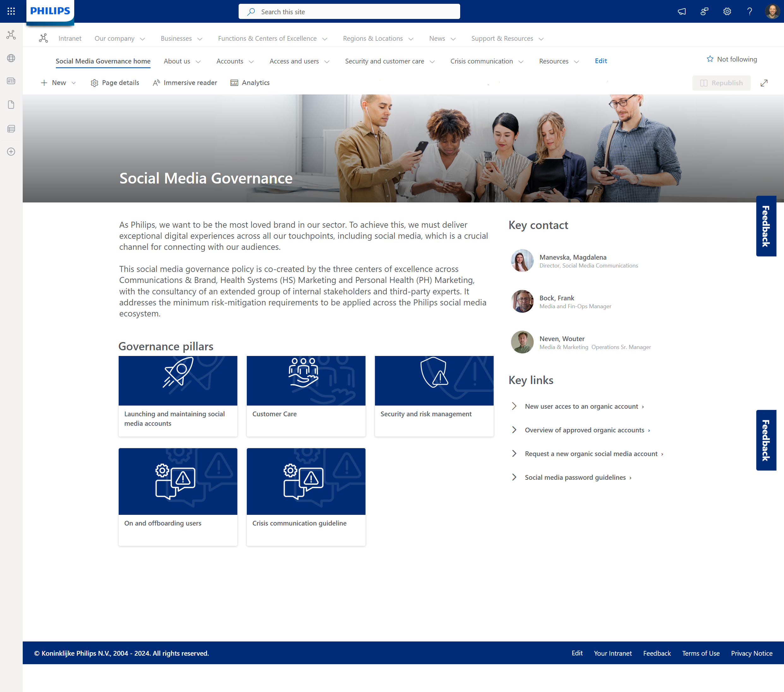Click the Republish button
This screenshot has width=784, height=692.
coord(721,83)
